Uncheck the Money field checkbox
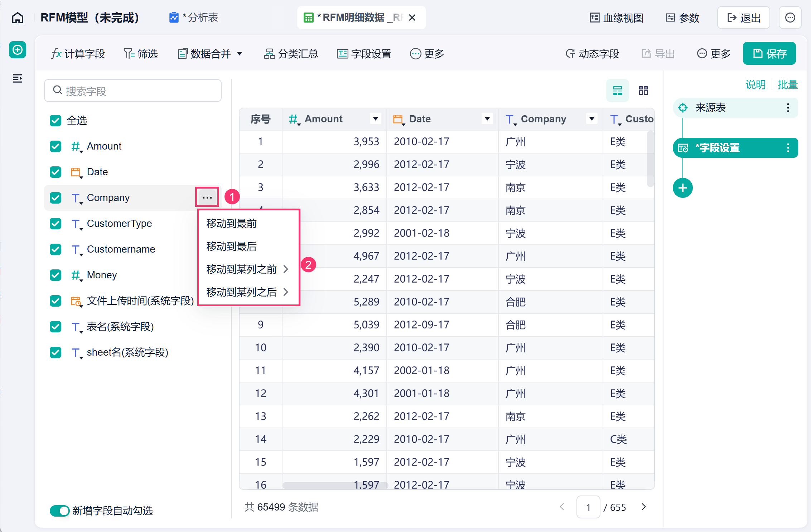Image resolution: width=811 pixels, height=532 pixels. (55, 275)
